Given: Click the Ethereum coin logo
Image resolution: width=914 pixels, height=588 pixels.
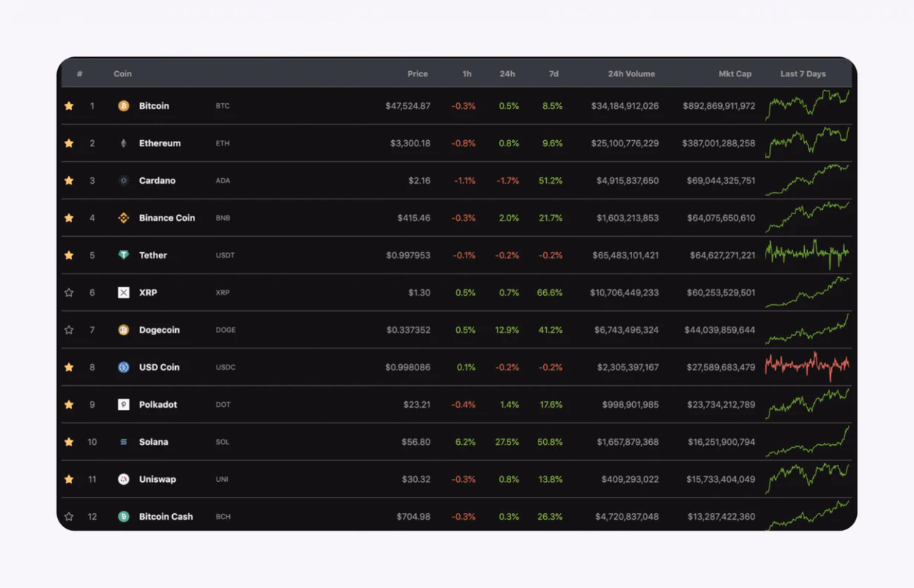Looking at the screenshot, I should pyautogui.click(x=124, y=143).
